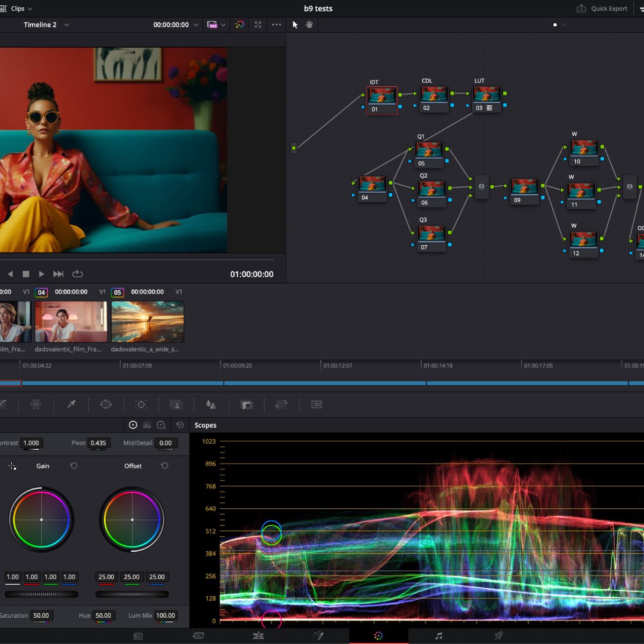Screen dimensions: 644x644
Task: Open the Qualifier eyedropper palette
Action: coord(71,405)
